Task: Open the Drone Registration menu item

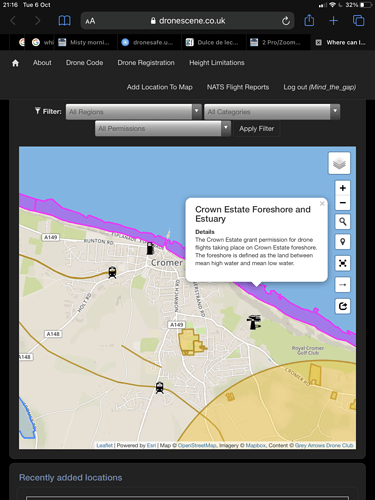Action: click(x=146, y=63)
